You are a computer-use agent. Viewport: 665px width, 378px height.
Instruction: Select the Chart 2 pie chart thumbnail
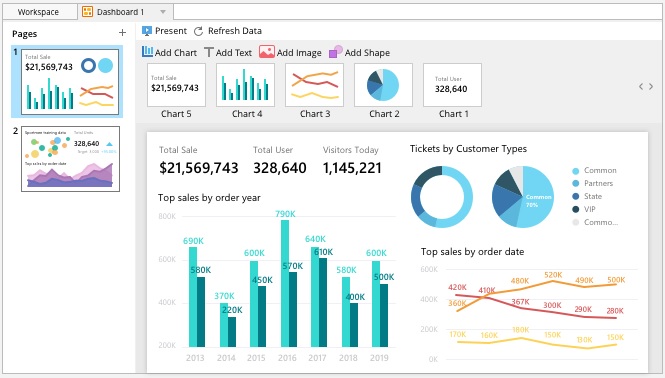[383, 85]
